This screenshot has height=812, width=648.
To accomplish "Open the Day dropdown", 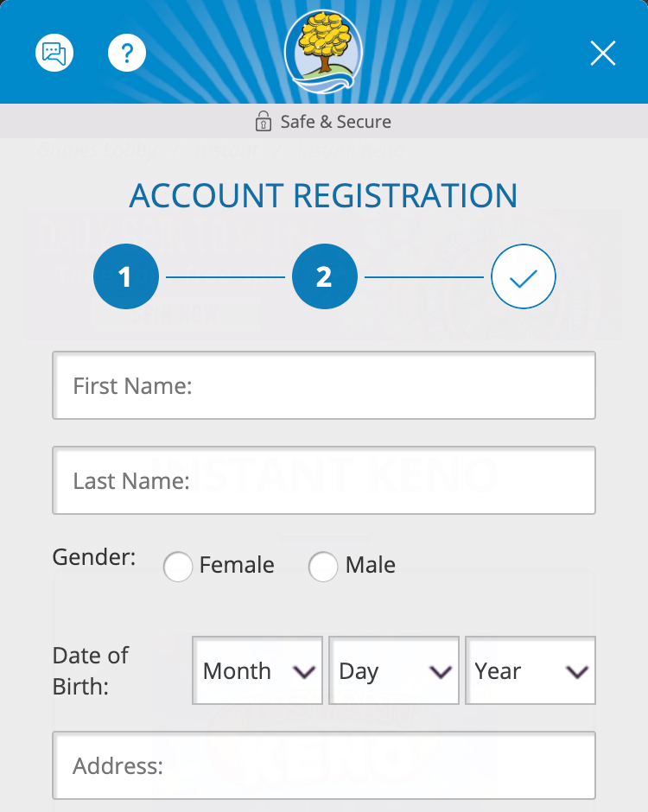I will click(x=394, y=671).
